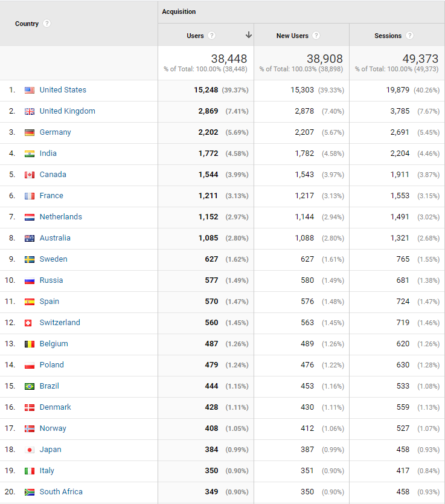Open the United Kingdom country link
445x504 pixels.
[x=67, y=111]
